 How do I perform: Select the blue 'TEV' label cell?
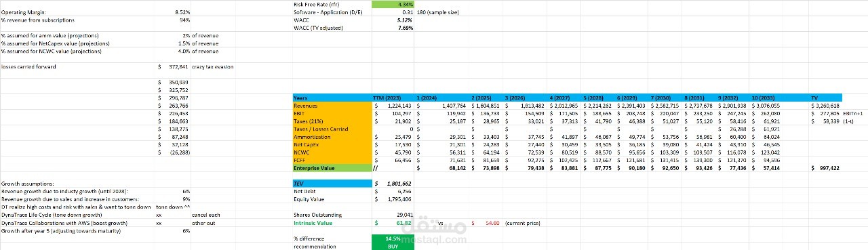click(332, 183)
